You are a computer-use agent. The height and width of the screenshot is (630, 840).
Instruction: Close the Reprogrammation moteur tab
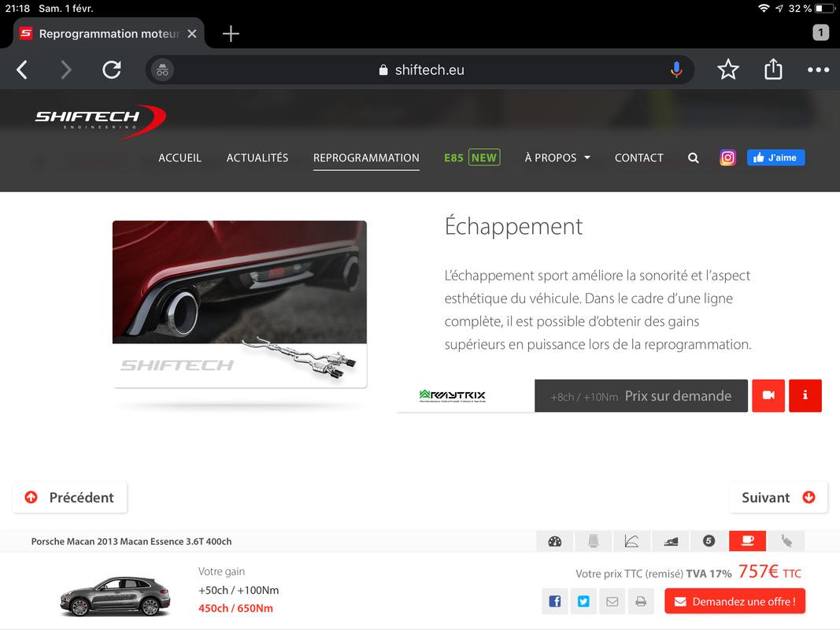point(192,34)
